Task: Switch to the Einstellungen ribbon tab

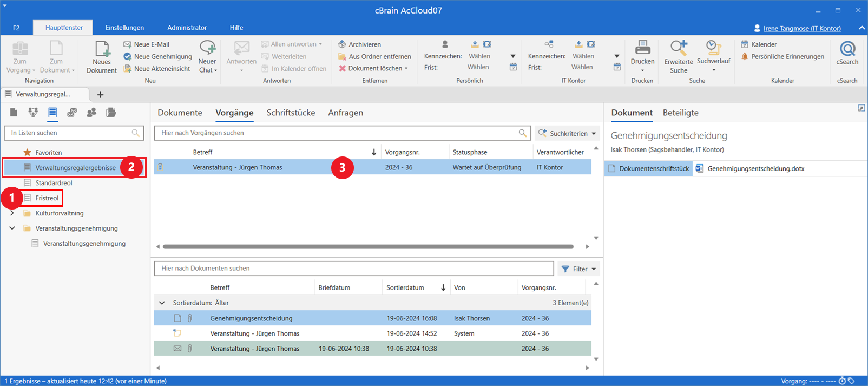Action: pyautogui.click(x=124, y=28)
